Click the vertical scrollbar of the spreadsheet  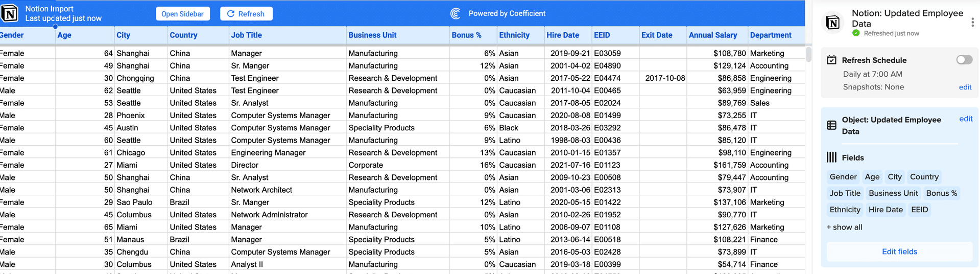[x=808, y=55]
